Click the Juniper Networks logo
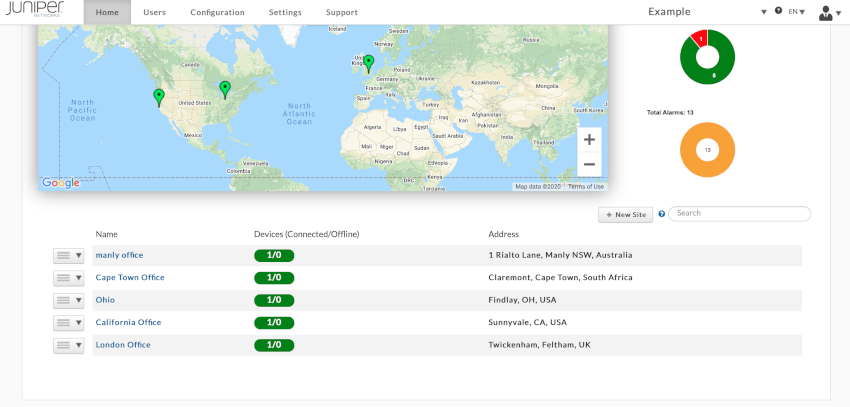Screen dimensions: 850x407 (x=34, y=10)
